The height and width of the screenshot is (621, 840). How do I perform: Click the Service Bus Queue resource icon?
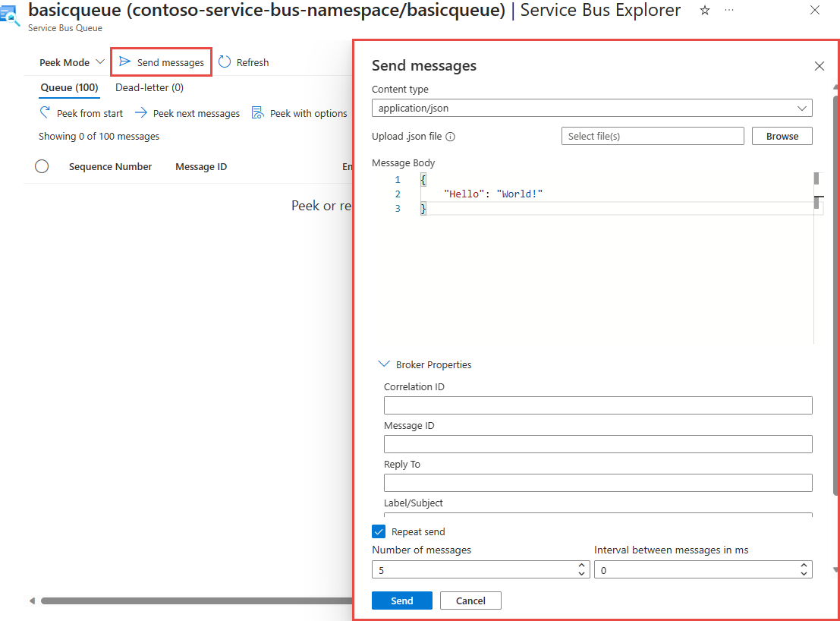pos(9,15)
